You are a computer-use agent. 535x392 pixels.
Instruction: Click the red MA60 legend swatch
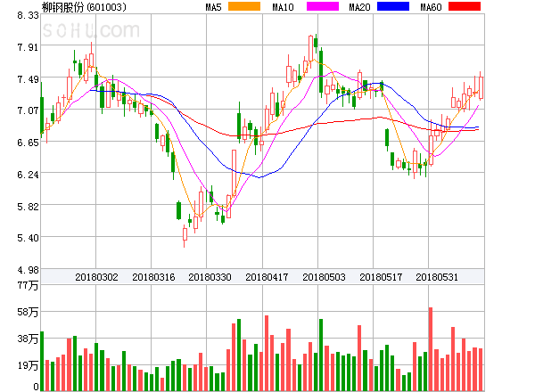(x=465, y=6)
